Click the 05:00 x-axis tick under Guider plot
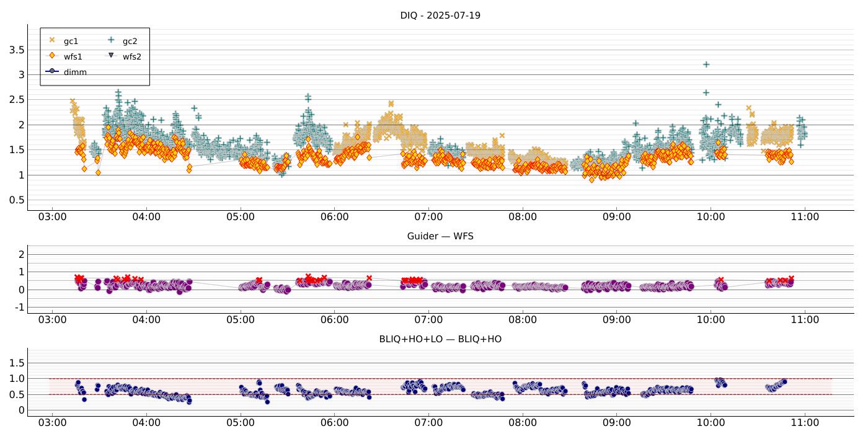 pyautogui.click(x=241, y=320)
